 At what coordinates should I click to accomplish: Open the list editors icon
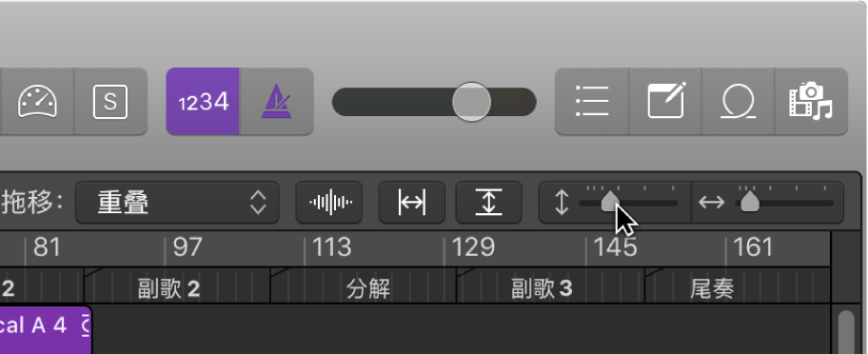tap(592, 102)
